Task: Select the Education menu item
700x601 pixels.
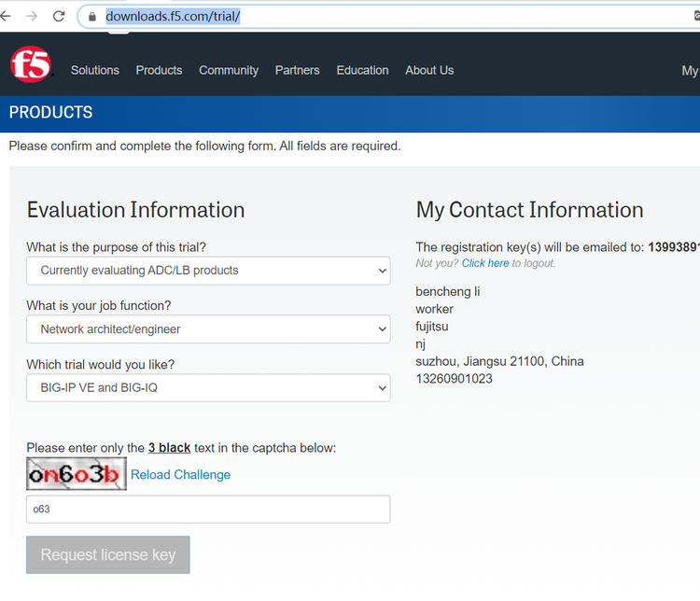Action: [362, 70]
